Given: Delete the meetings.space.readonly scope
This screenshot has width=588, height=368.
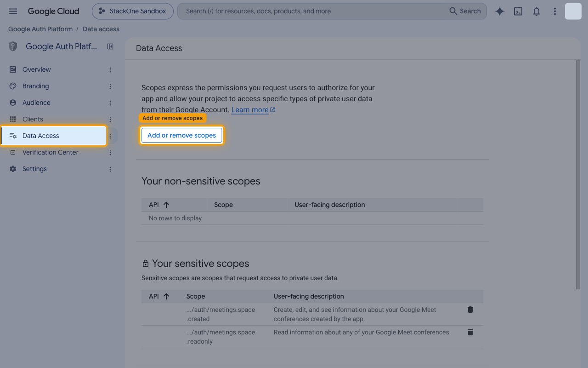Looking at the screenshot, I should pos(470,332).
